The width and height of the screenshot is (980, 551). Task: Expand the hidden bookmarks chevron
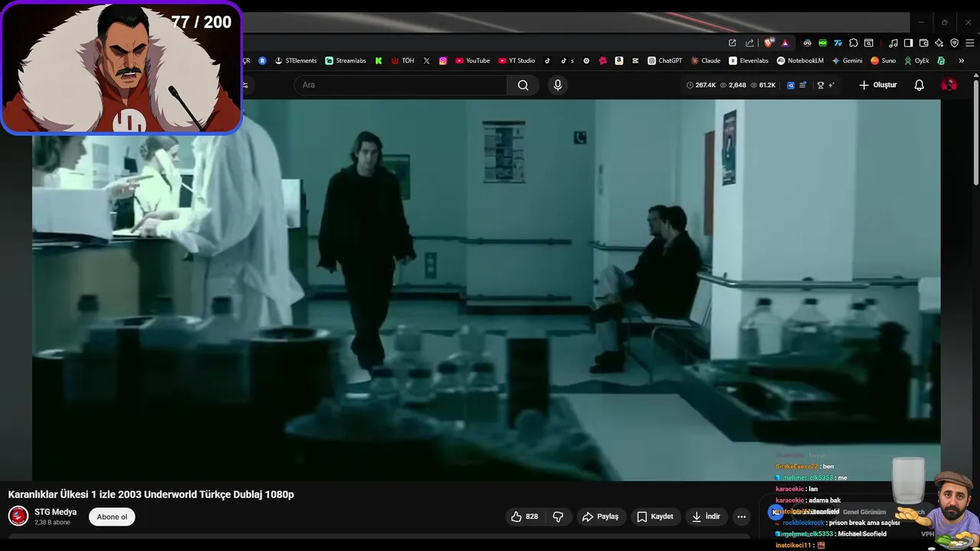(962, 60)
